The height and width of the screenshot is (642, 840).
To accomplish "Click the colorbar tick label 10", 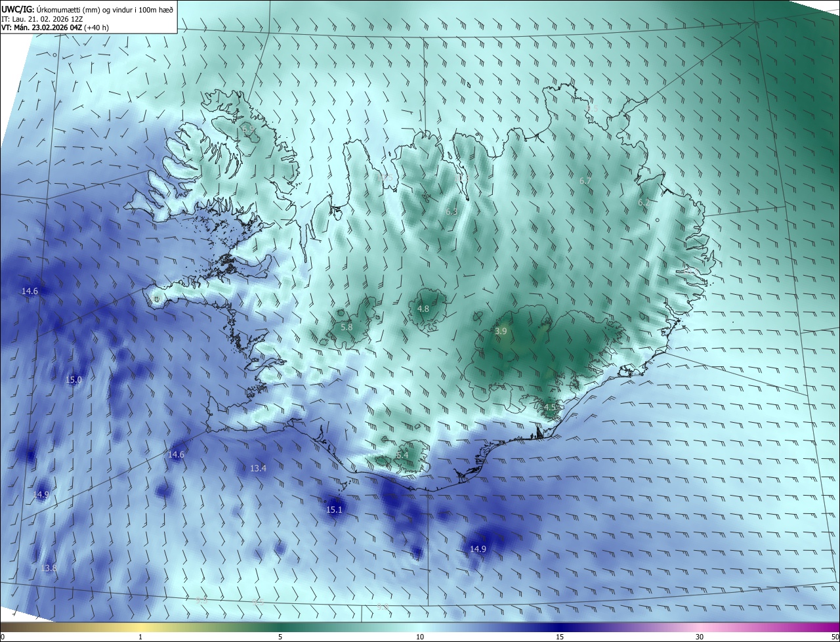I will coord(420,637).
